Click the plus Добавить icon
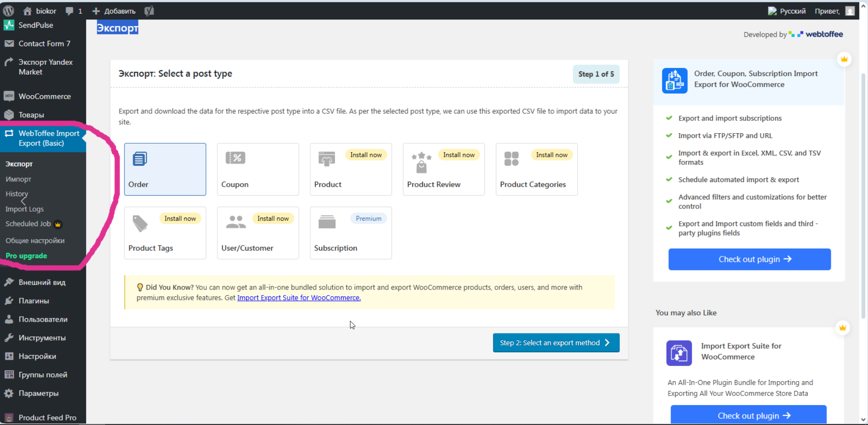Viewport: 868px width, 425px height. coord(96,11)
